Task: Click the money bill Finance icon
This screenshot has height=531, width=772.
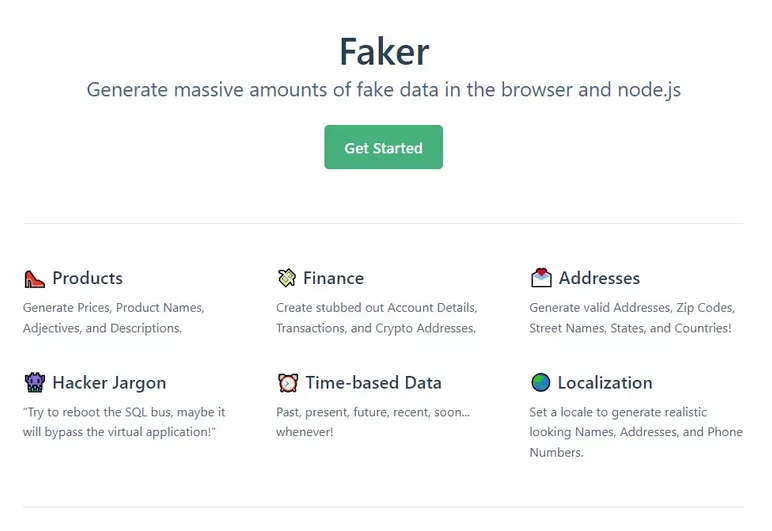Action: click(x=287, y=278)
